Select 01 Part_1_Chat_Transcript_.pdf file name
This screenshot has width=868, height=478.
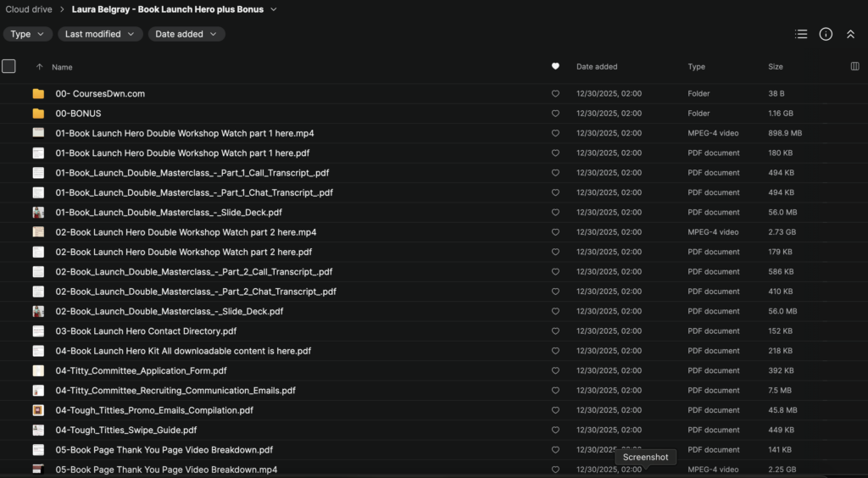pos(194,192)
